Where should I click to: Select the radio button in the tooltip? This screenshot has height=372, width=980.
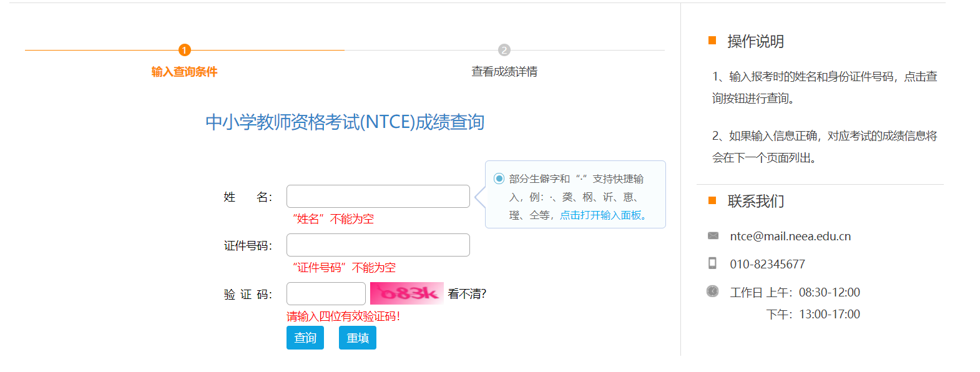[x=499, y=179]
